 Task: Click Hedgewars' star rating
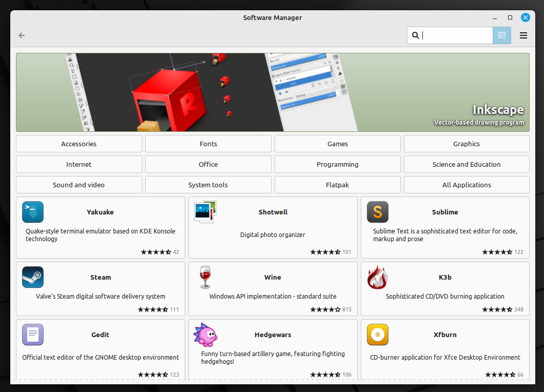[325, 375]
